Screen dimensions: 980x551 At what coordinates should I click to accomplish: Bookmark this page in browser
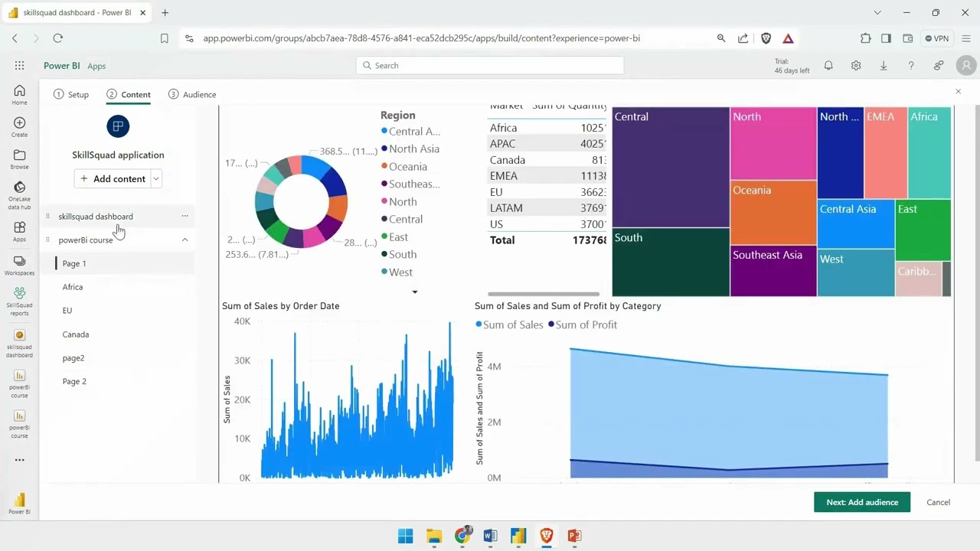(164, 38)
